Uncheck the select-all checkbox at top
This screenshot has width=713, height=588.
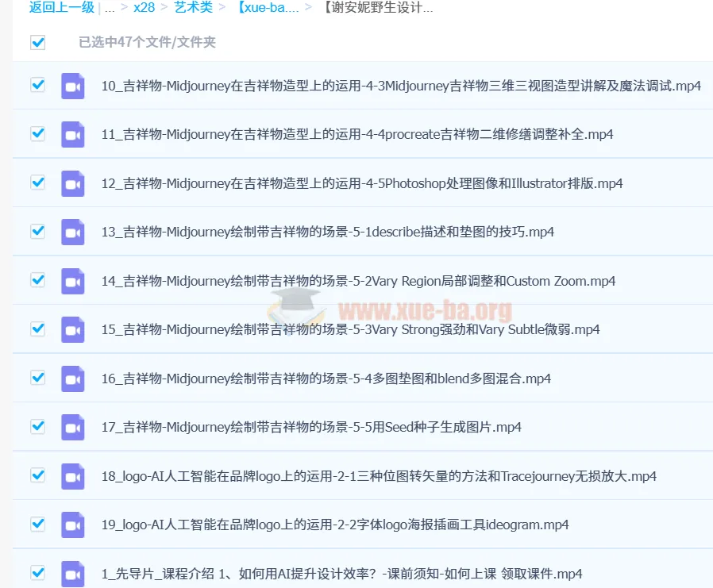click(37, 43)
